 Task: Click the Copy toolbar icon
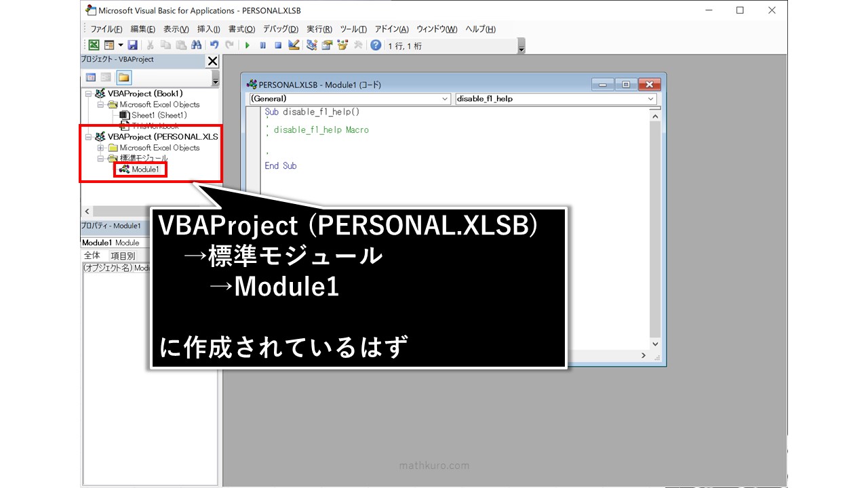tap(165, 45)
